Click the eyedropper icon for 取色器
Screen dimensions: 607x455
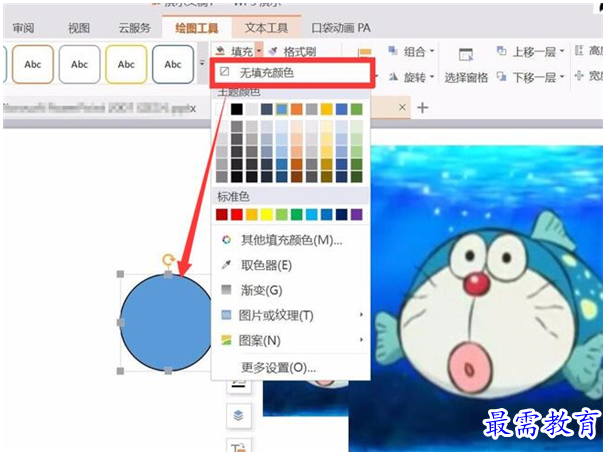coord(226,264)
